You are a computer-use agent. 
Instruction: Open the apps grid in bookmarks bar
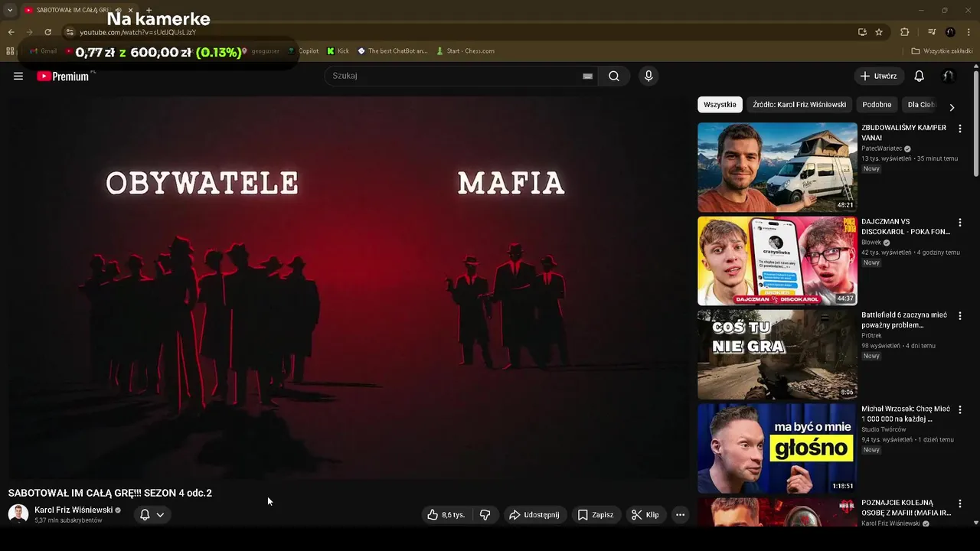(10, 51)
